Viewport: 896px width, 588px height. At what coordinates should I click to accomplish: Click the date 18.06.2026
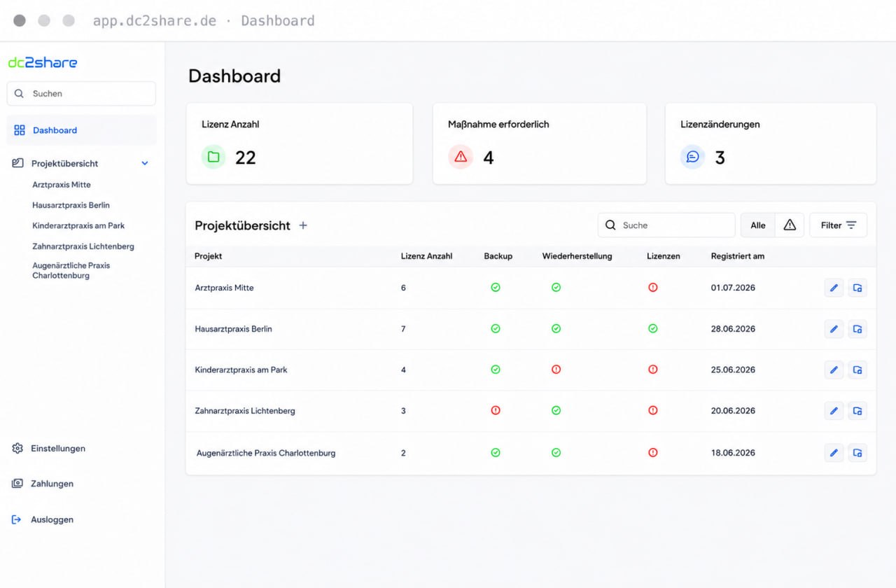[x=733, y=453]
